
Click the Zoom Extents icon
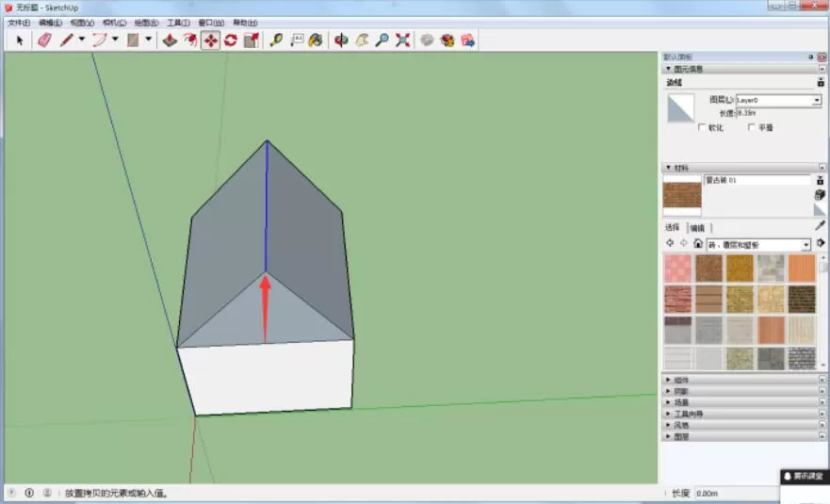click(x=403, y=41)
